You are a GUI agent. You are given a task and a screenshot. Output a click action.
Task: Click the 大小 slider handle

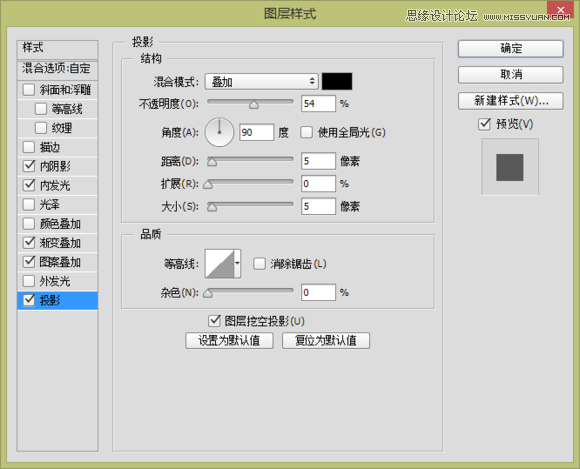212,207
